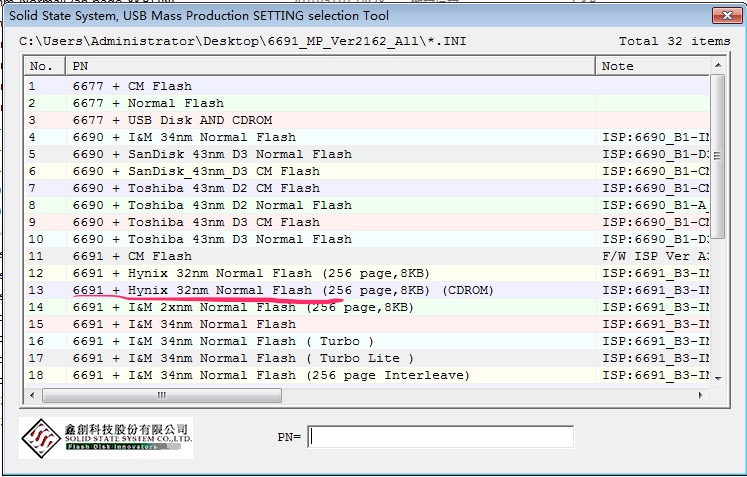
Task: Select '6691 + I&M 34nm Normal Flash ( Turbo )'
Action: [x=367, y=342]
